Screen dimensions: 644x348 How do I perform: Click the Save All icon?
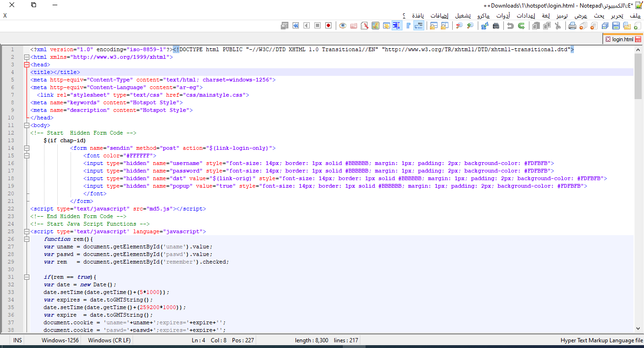(605, 26)
